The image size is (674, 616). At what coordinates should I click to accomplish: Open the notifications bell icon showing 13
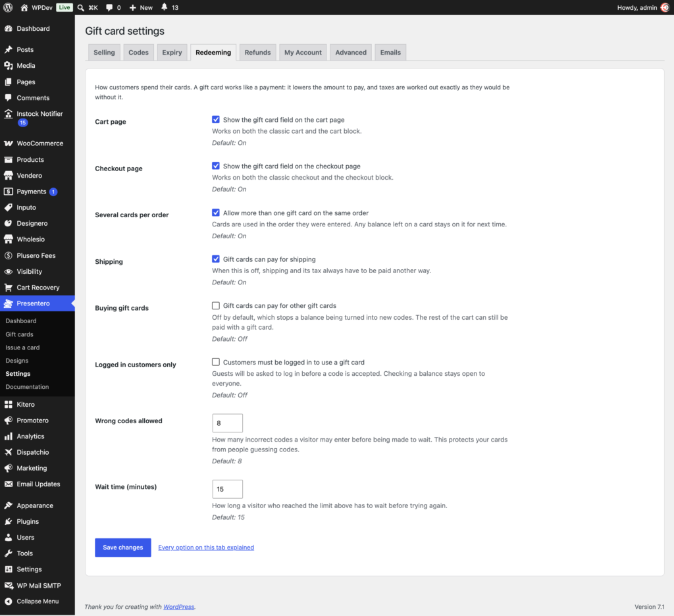click(x=164, y=7)
